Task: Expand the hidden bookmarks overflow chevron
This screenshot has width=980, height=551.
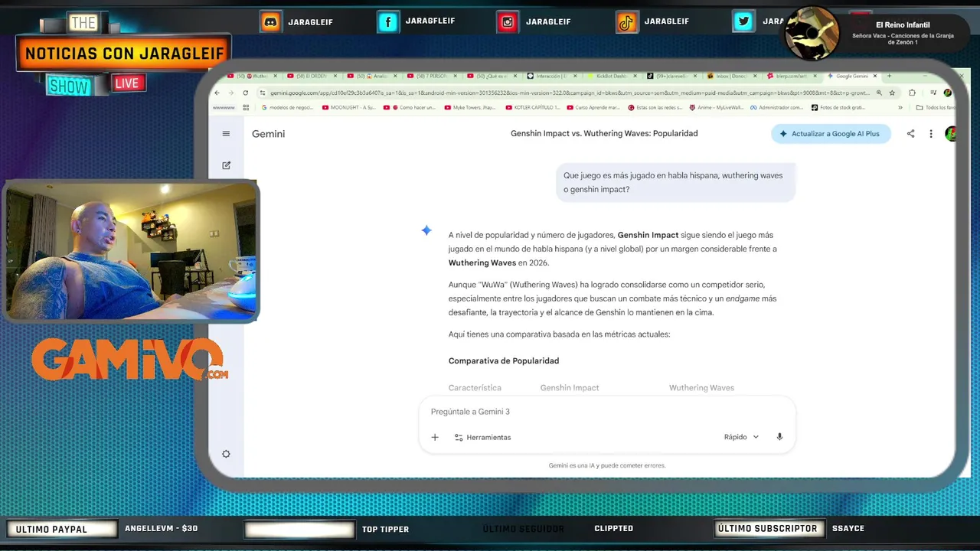Action: tap(900, 107)
